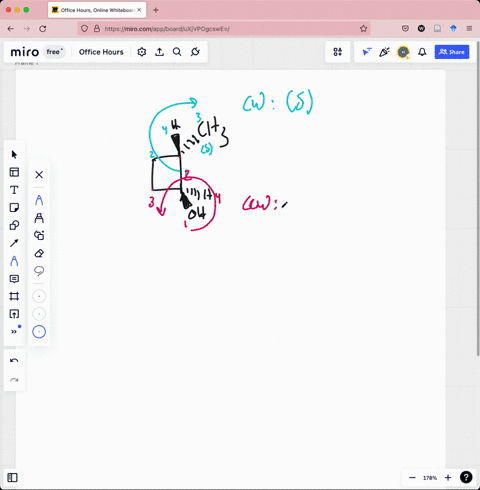This screenshot has width=480, height=490.
Task: Open the comment tool
Action: [x=14, y=279]
